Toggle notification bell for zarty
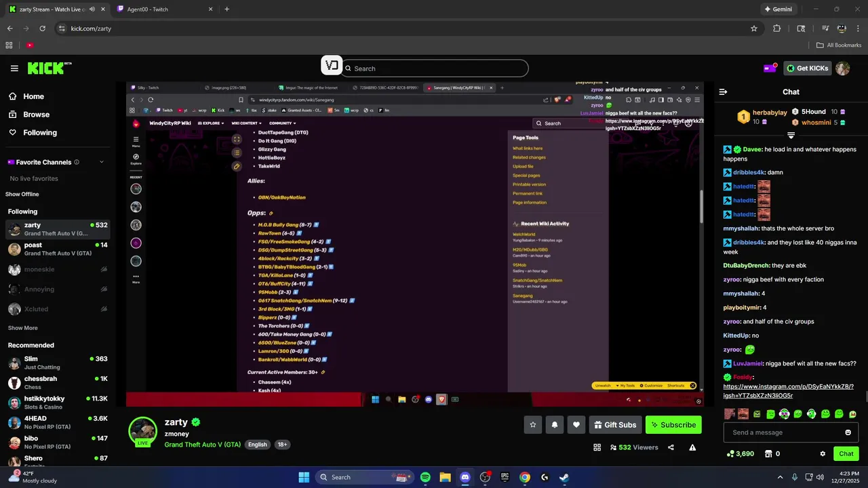Image resolution: width=868 pixels, height=488 pixels. (555, 425)
